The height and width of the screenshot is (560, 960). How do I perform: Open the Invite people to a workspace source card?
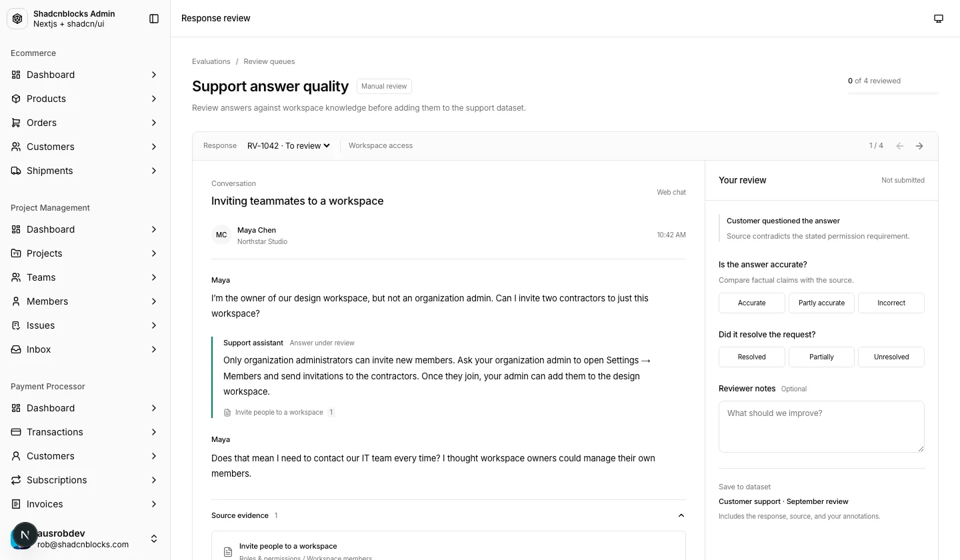click(x=449, y=546)
